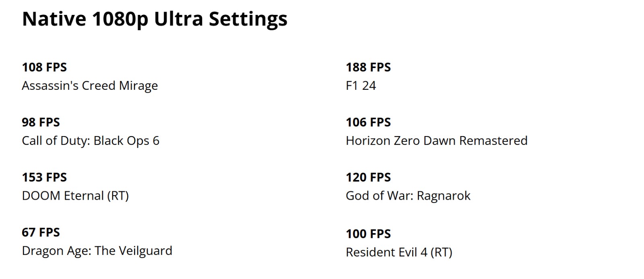Select the 188 FPS value

[368, 67]
